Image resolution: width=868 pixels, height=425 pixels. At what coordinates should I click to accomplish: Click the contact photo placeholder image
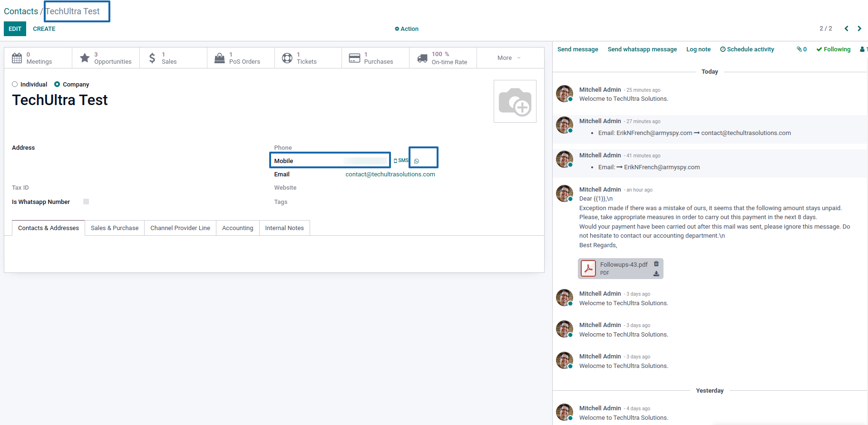tap(515, 101)
